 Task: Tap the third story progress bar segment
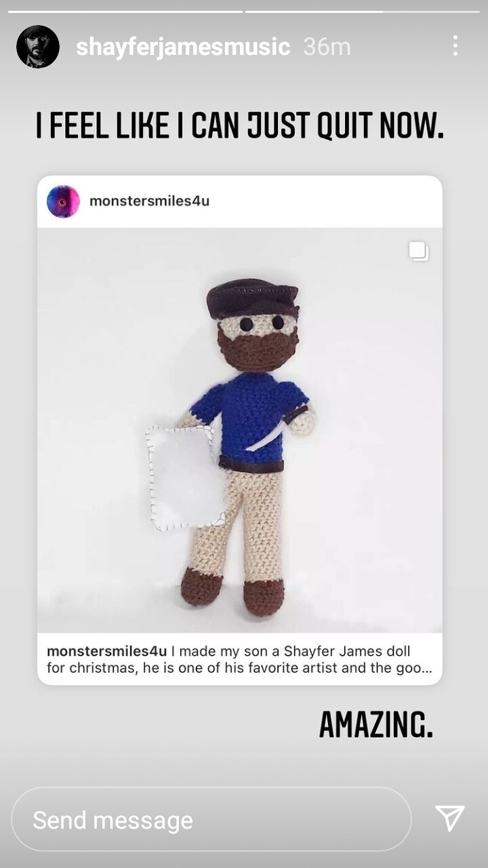432,12
